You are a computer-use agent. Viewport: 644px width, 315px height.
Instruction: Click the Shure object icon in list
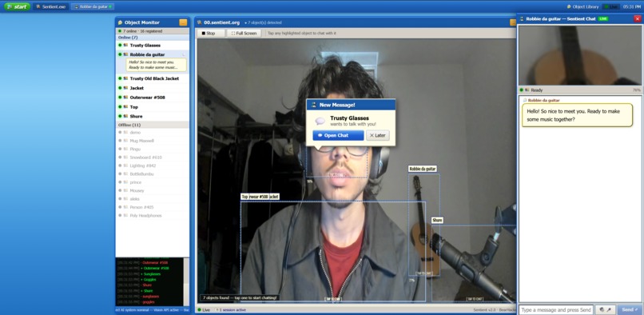[125, 117]
